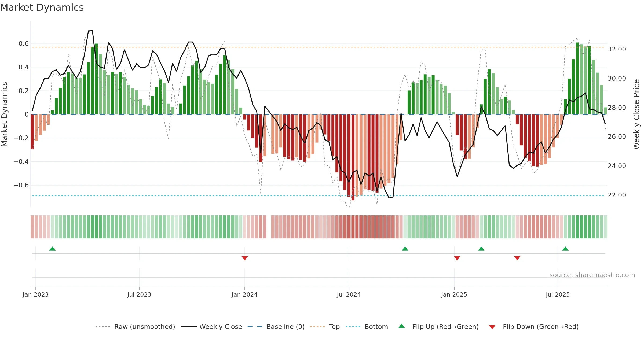Select the flip-down marker at Jan 2025

(457, 258)
